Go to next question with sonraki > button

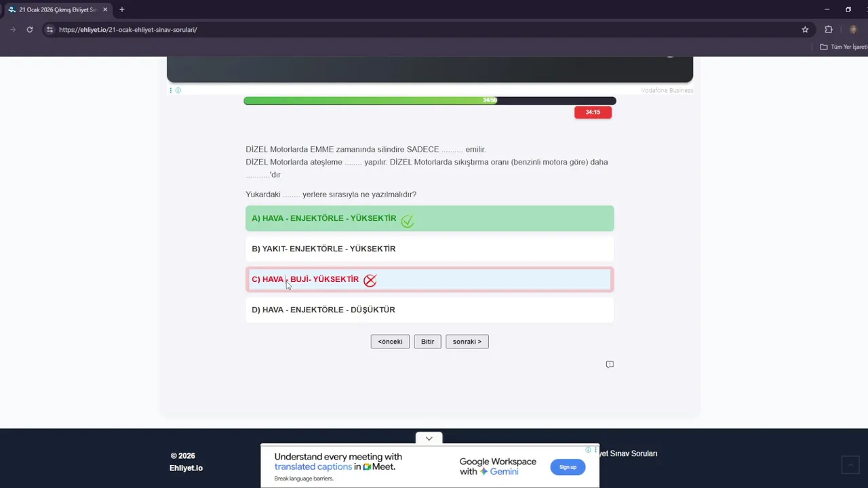[x=467, y=342]
